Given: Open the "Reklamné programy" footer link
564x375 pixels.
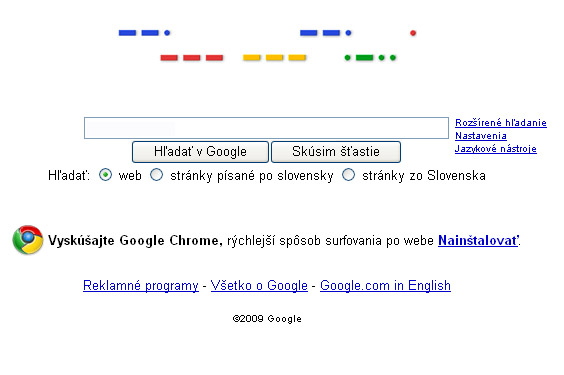Looking at the screenshot, I should [x=141, y=285].
